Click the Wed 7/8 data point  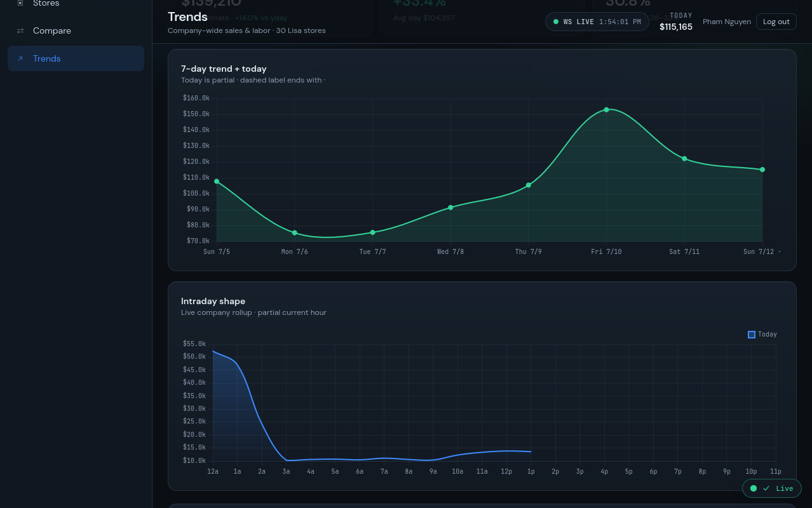[450, 208]
